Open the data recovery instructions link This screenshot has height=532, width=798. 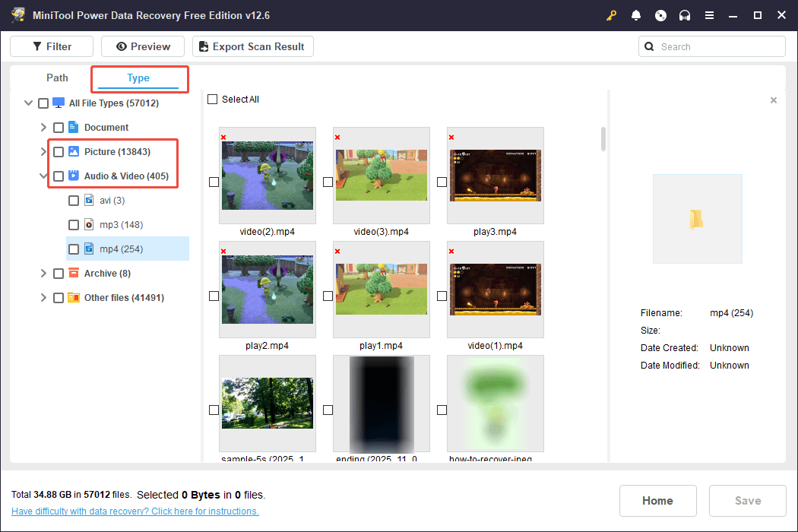[135, 511]
